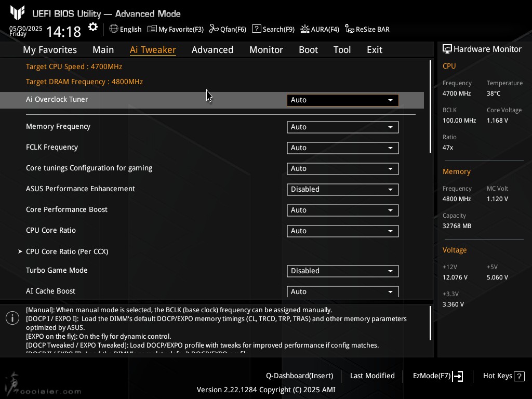The height and width of the screenshot is (399, 532).
Task: Open AURA lighting icon
Action: click(x=304, y=29)
